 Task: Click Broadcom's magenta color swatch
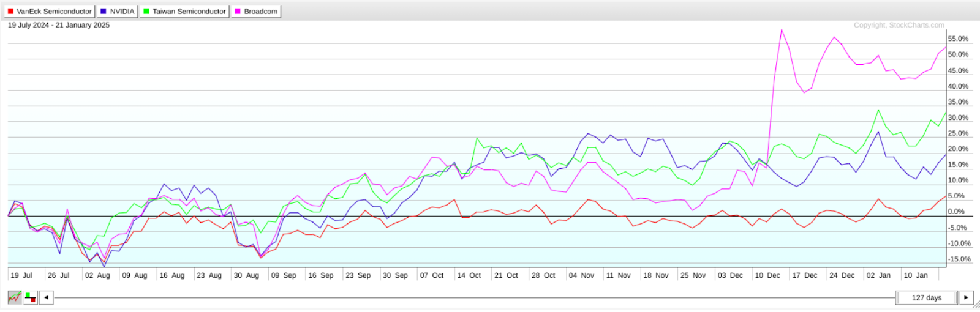click(x=238, y=12)
